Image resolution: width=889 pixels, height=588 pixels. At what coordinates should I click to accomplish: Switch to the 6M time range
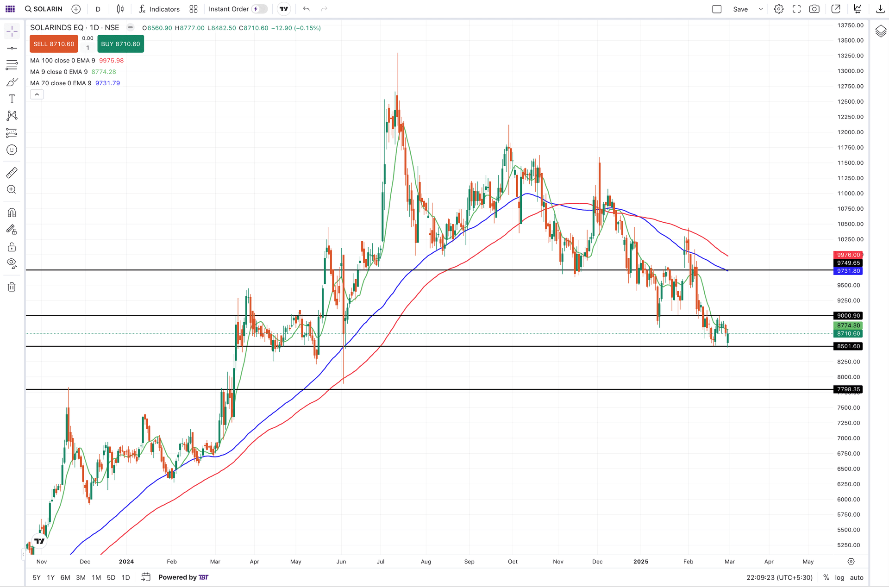point(65,577)
